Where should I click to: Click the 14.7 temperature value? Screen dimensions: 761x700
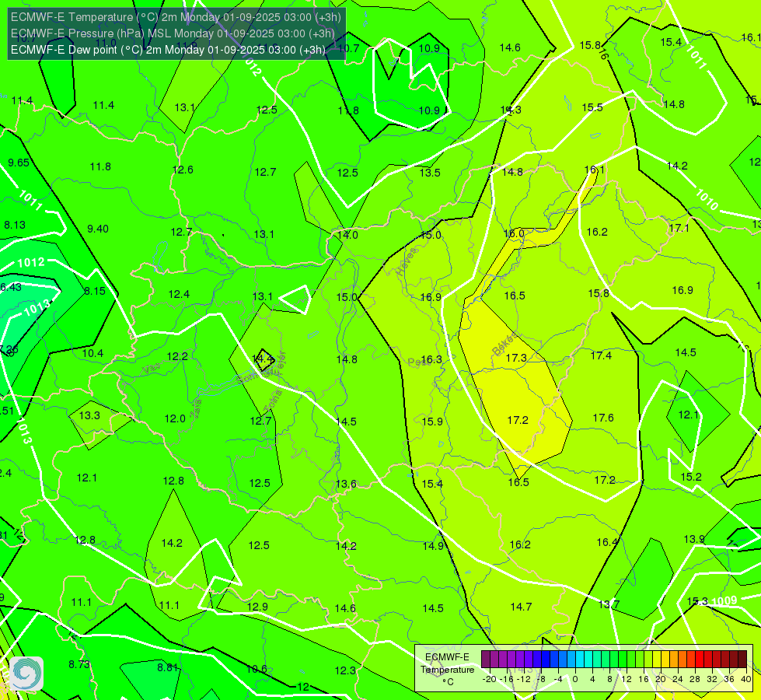[x=521, y=607]
